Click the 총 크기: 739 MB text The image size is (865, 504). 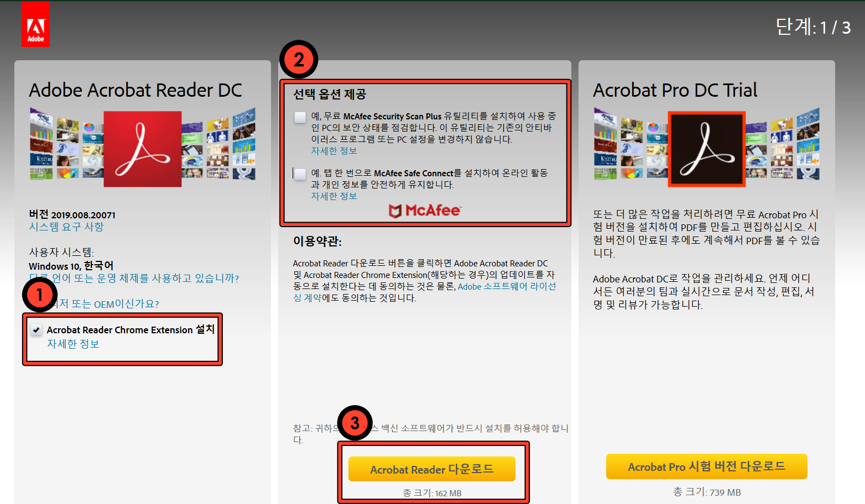point(707,492)
